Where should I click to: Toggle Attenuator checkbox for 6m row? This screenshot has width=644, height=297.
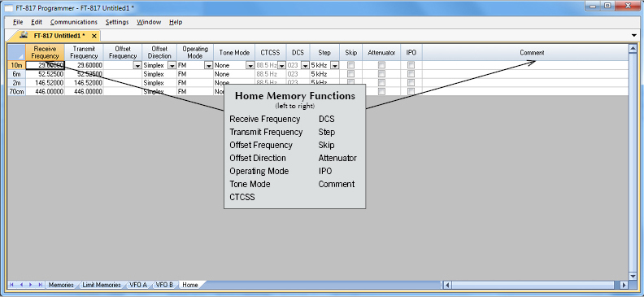(x=381, y=74)
